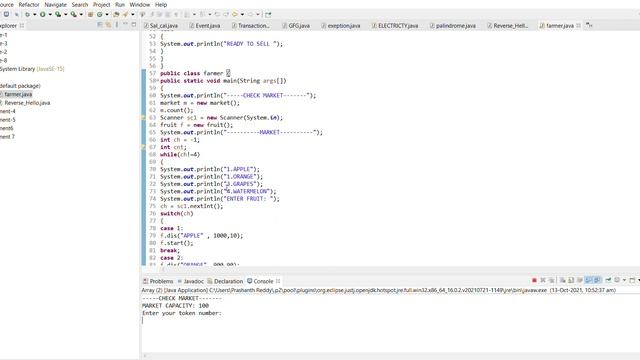Open the Window menu
640x360 pixels.
pos(140,4)
